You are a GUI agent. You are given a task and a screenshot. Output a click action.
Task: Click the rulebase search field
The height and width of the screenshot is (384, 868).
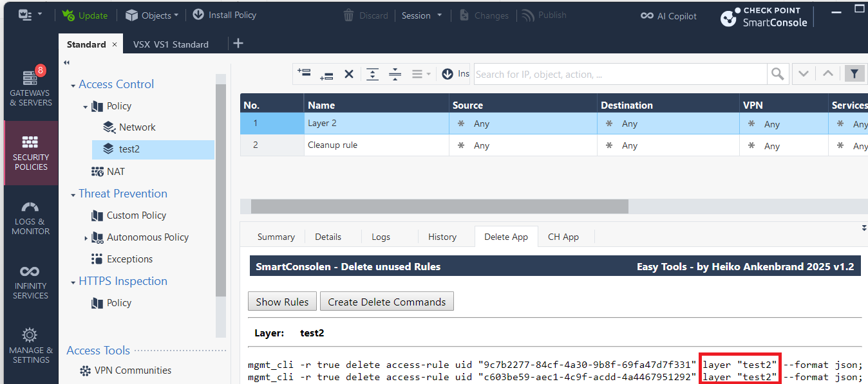620,74
